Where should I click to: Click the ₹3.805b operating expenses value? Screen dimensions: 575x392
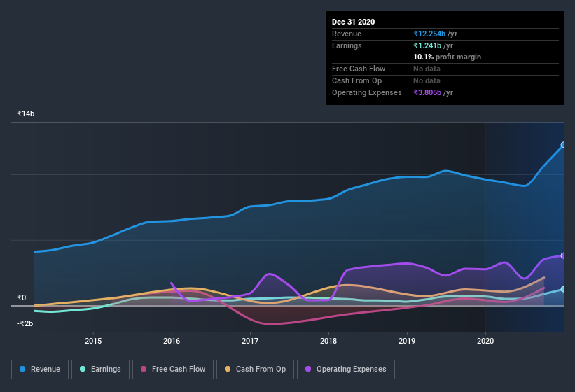pyautogui.click(x=427, y=92)
